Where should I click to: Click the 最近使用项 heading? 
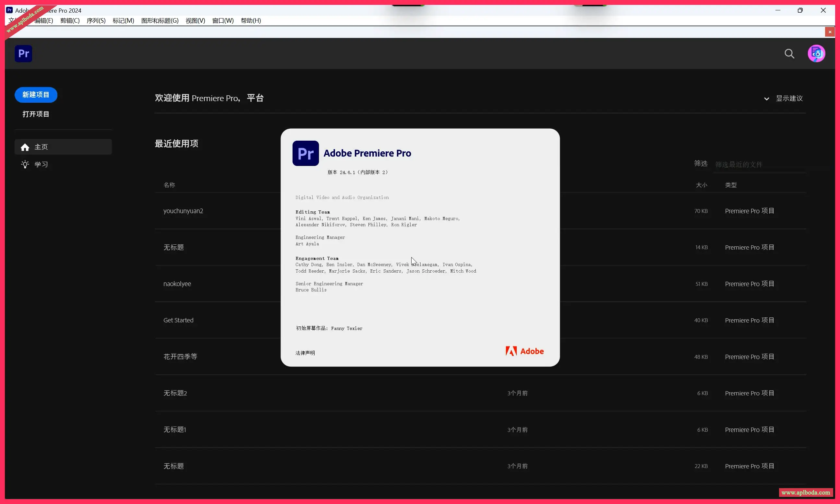click(x=176, y=144)
